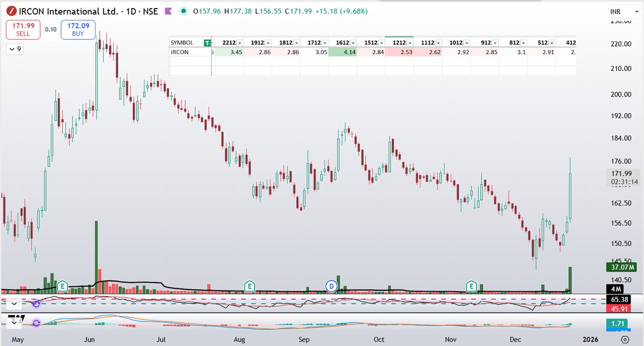The width and height of the screenshot is (644, 346).
Task: Click the 37.07M volume label
Action: 621,267
